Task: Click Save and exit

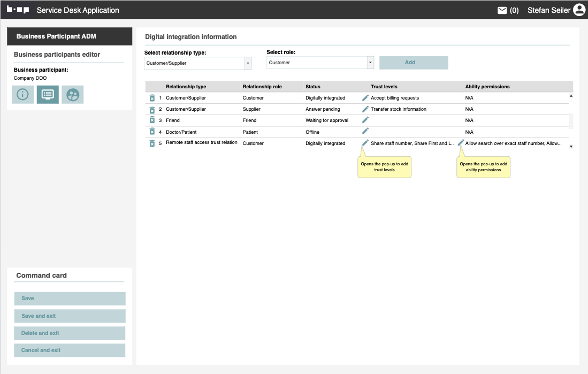Action: point(70,316)
